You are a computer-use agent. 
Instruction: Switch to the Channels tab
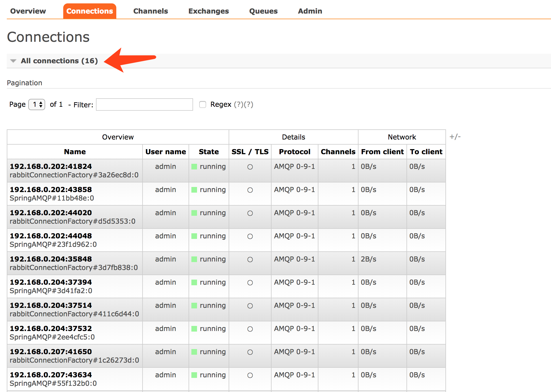[150, 11]
